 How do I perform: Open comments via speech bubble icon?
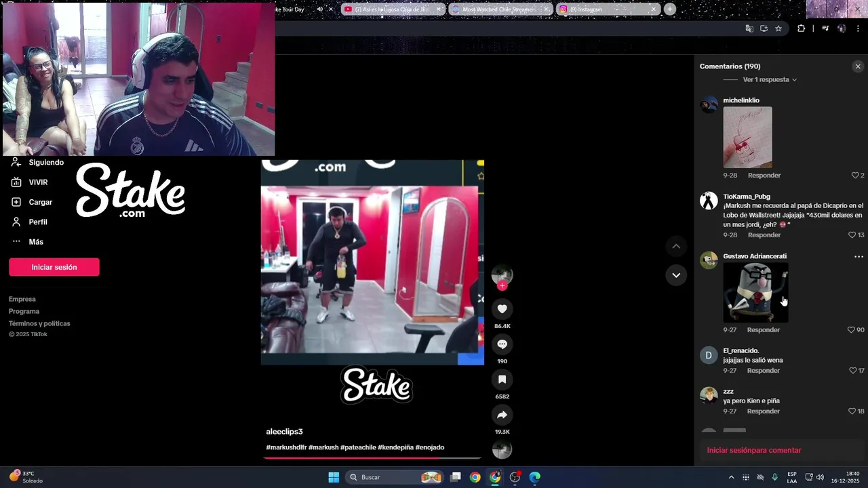(x=502, y=344)
